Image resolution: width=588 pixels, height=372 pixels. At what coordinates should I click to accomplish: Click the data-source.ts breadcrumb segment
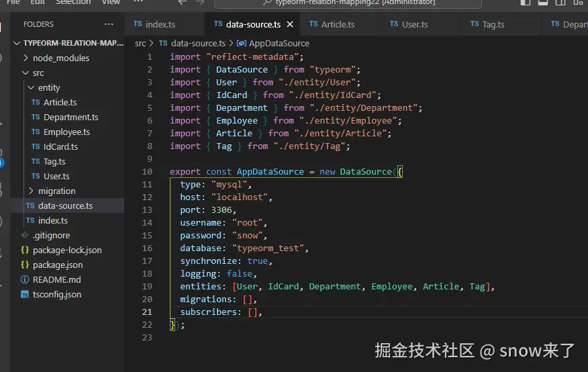(199, 44)
